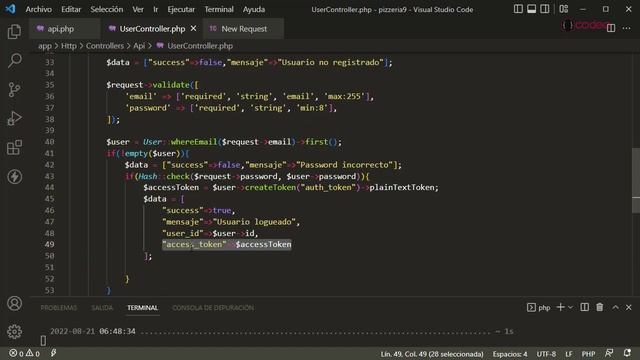Open notifications bell icon
Image resolution: width=640 pixels, height=360 pixels.
coord(627,353)
